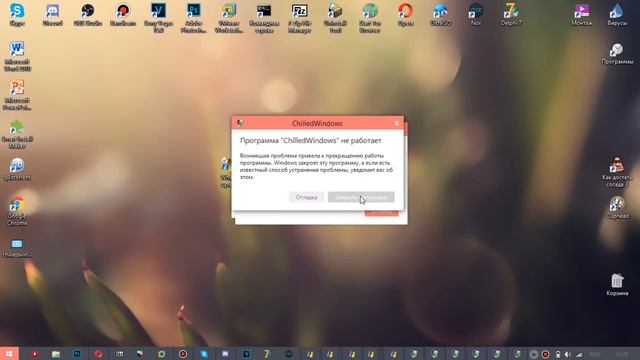Open the Windows Start menu
The image size is (640, 360).
(x=9, y=353)
